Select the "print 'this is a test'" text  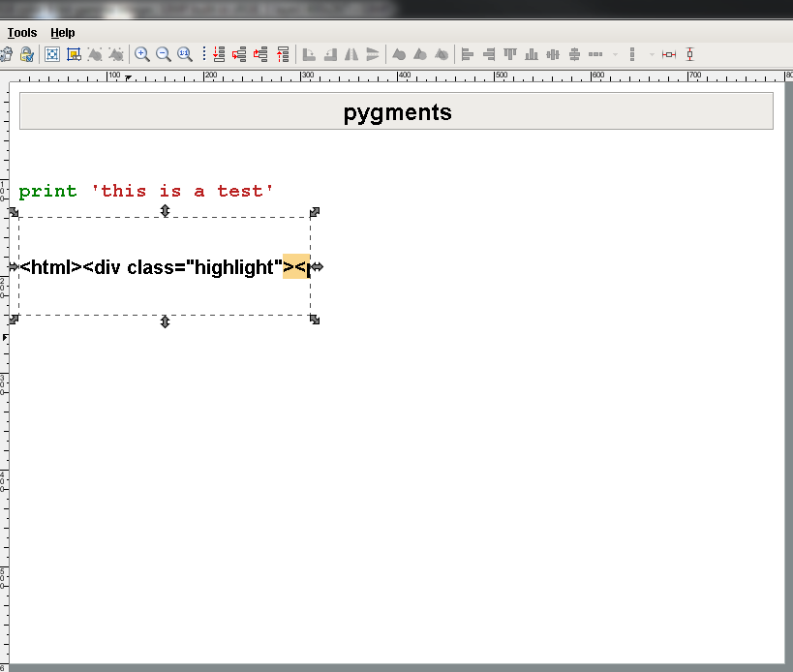(x=146, y=191)
